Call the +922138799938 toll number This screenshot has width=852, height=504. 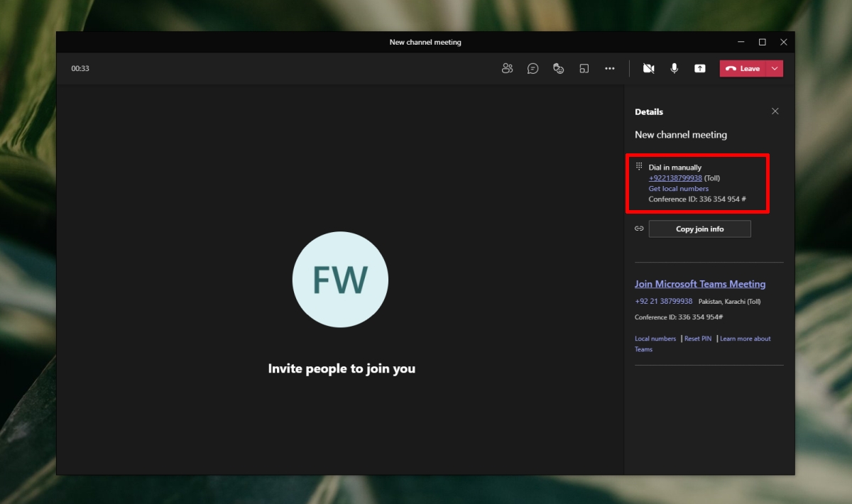coord(675,178)
